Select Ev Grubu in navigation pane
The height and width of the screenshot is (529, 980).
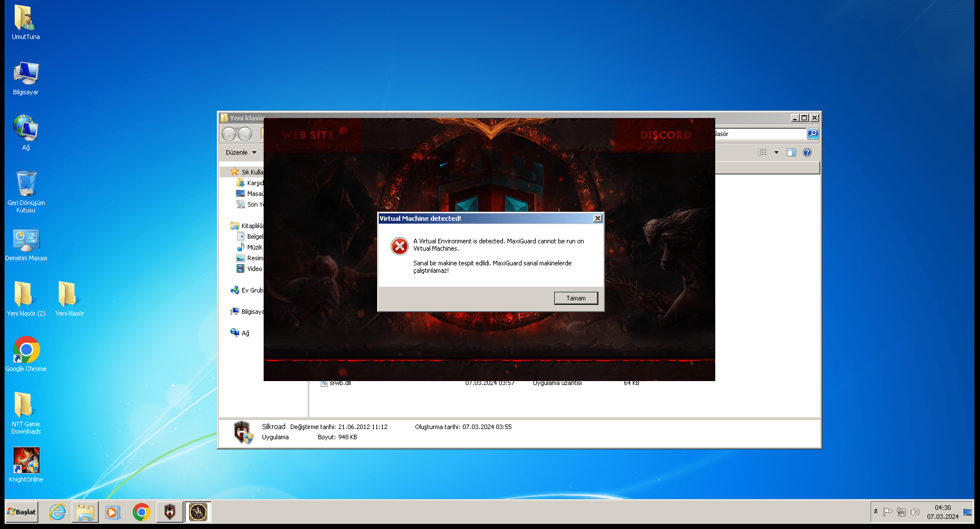click(247, 290)
